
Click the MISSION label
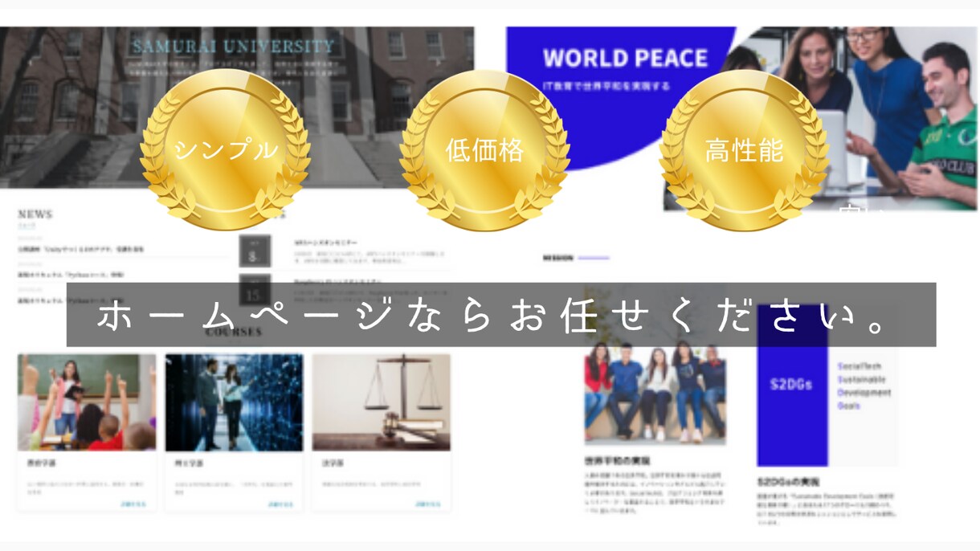point(558,258)
